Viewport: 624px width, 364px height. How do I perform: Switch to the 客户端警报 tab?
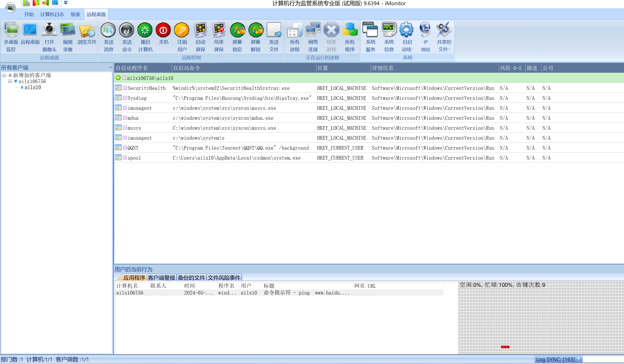coord(162,277)
